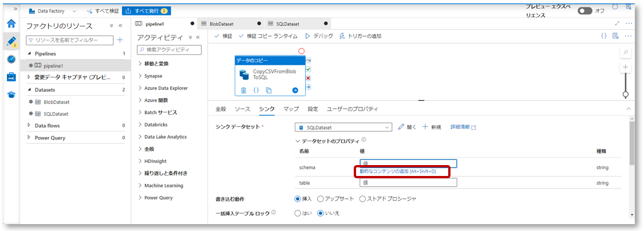
Task: Open the 全般 tab
Action: click(x=221, y=109)
